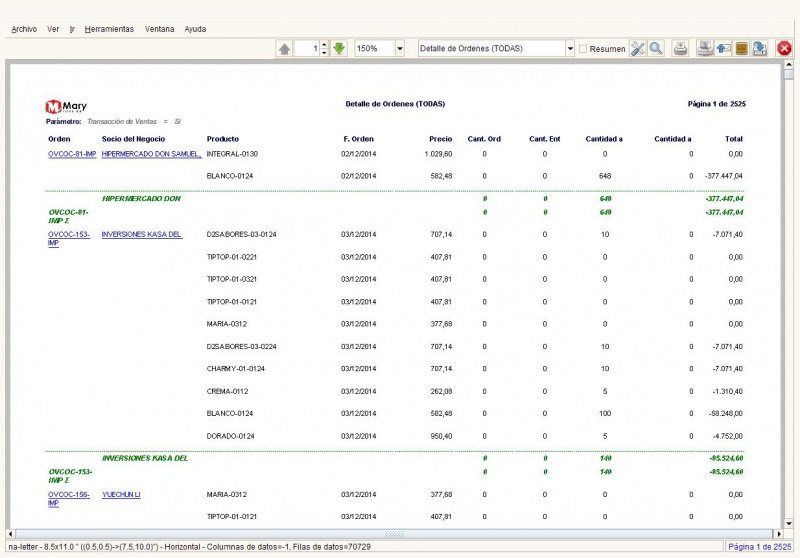Open INVERSIONES KASA DEL partner link
800x558 pixels.
(x=142, y=235)
